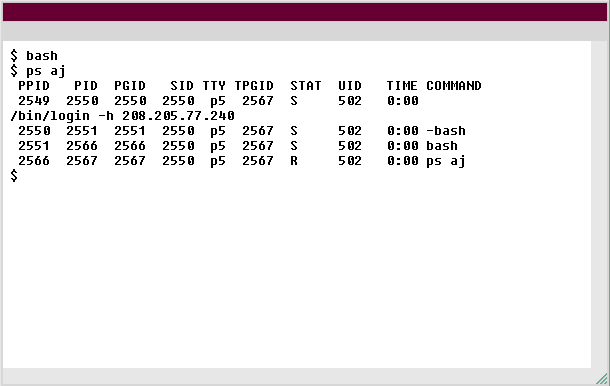Screen dimensions: 610x386
Task: Click PGID 2566 in the bash row
Action: pyautogui.click(x=130, y=146)
